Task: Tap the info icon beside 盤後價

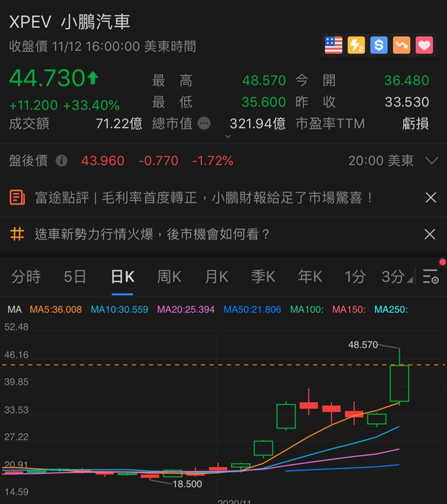Action: click(x=62, y=161)
